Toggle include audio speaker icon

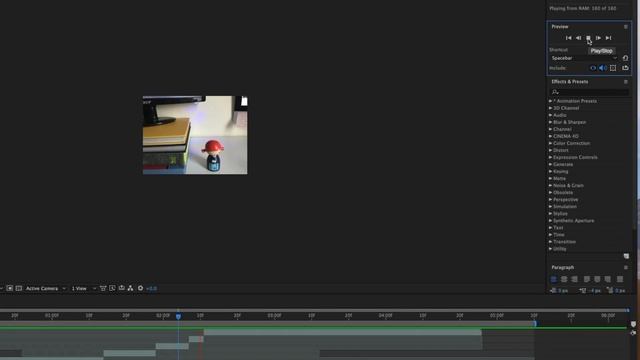[603, 68]
